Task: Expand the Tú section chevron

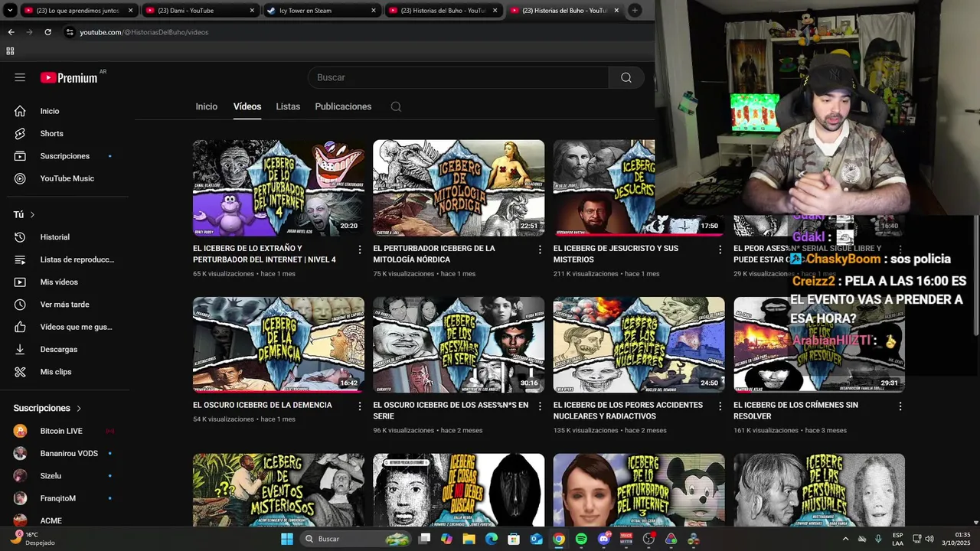Action: click(x=32, y=215)
